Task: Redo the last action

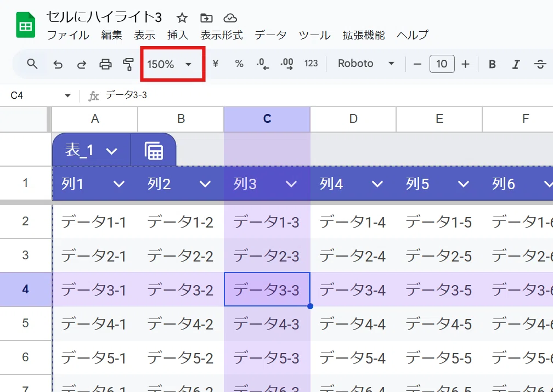Action: point(81,64)
